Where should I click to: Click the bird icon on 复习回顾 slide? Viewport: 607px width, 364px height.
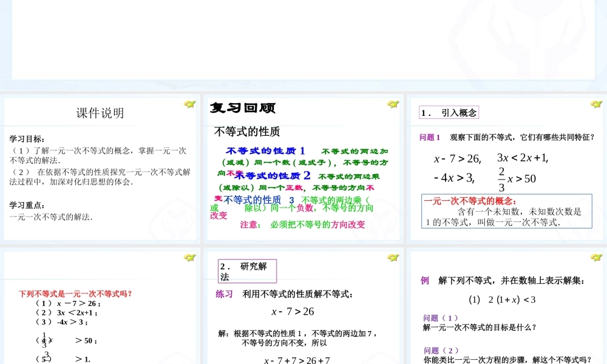393,104
